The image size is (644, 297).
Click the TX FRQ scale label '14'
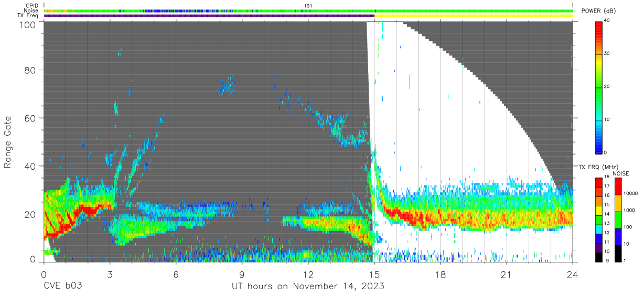point(606,215)
